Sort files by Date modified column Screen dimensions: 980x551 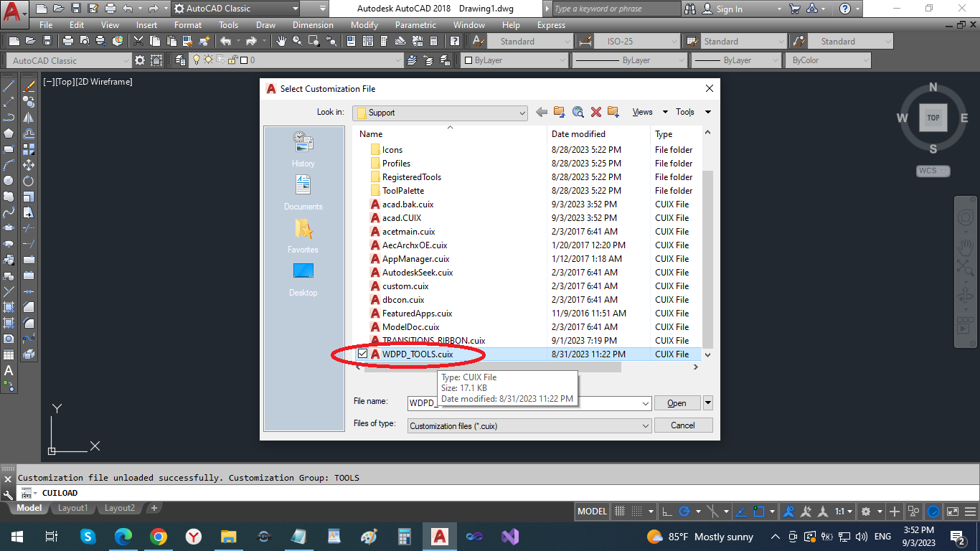point(598,134)
